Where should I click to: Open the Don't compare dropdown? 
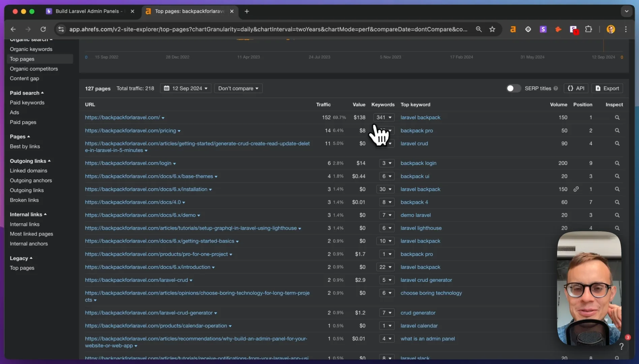[x=238, y=88]
